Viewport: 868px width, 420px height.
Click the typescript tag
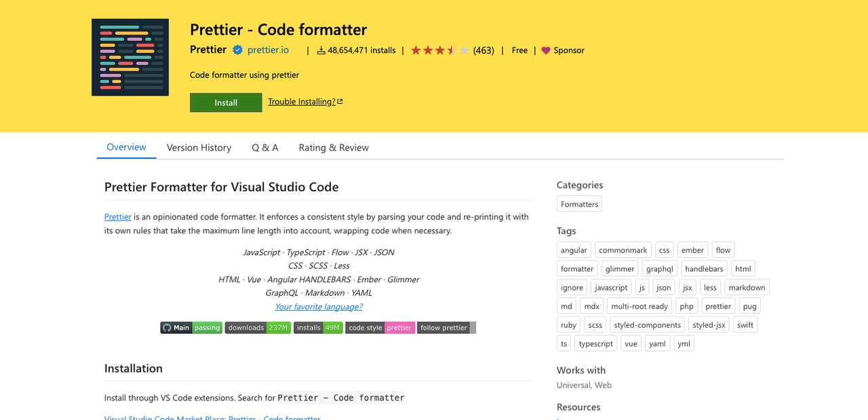pyautogui.click(x=596, y=344)
